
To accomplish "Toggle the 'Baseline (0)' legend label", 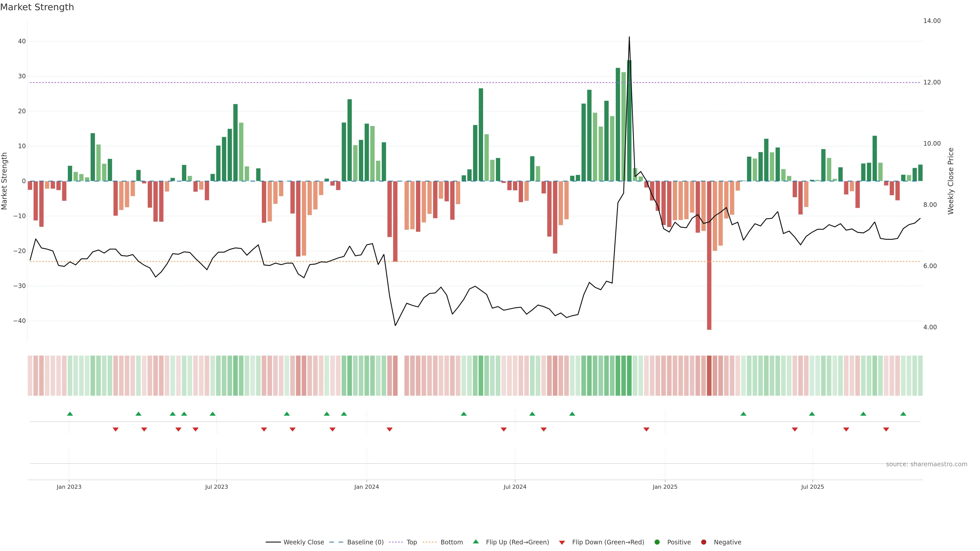I will (x=365, y=542).
